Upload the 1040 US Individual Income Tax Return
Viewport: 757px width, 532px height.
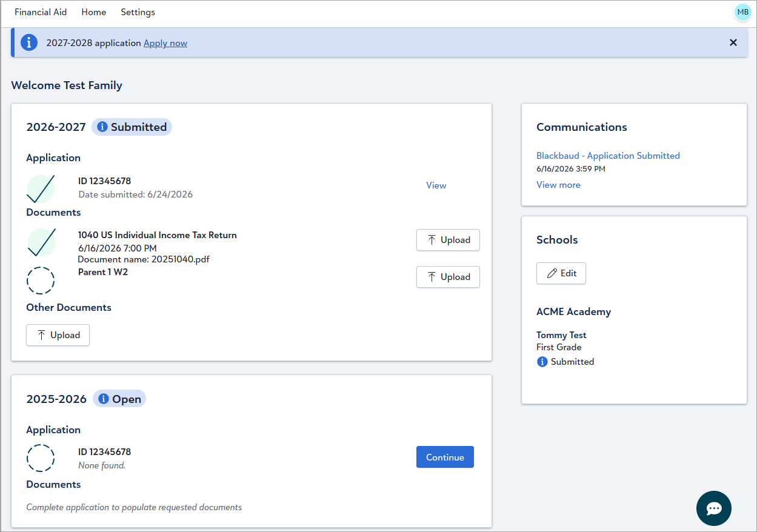pyautogui.click(x=448, y=240)
